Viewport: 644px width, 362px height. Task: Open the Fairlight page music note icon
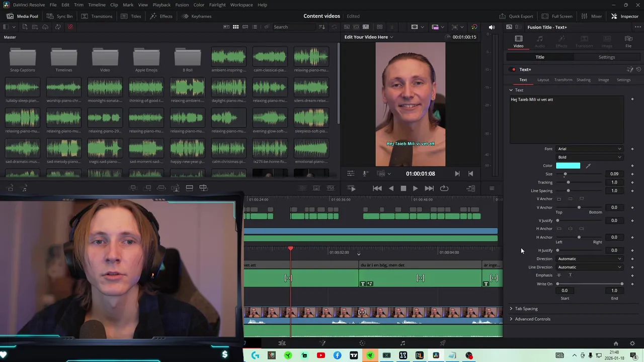tap(403, 343)
